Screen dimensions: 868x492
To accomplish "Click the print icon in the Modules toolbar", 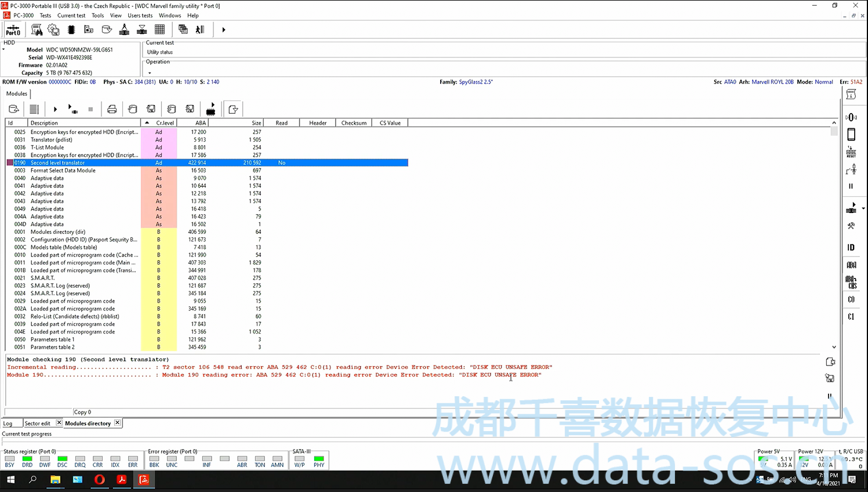I will point(112,109).
